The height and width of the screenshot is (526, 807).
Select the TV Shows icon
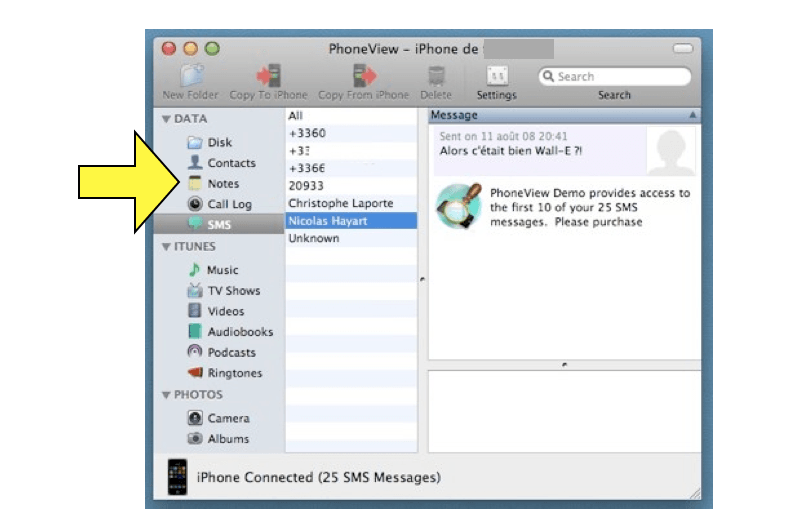(195, 290)
